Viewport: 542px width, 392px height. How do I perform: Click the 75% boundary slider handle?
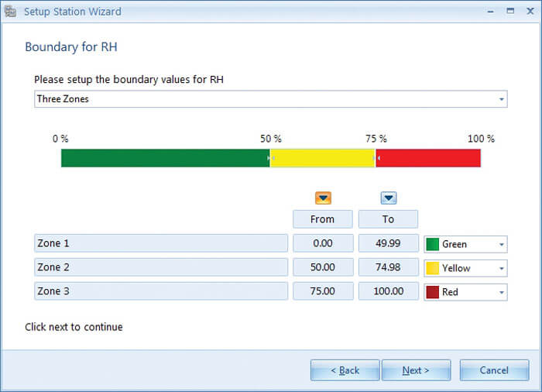tap(376, 158)
